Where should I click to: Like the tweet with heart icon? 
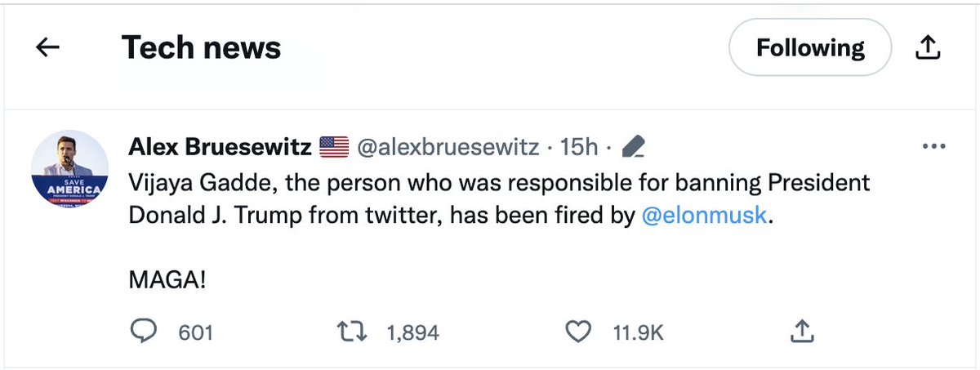[578, 331]
